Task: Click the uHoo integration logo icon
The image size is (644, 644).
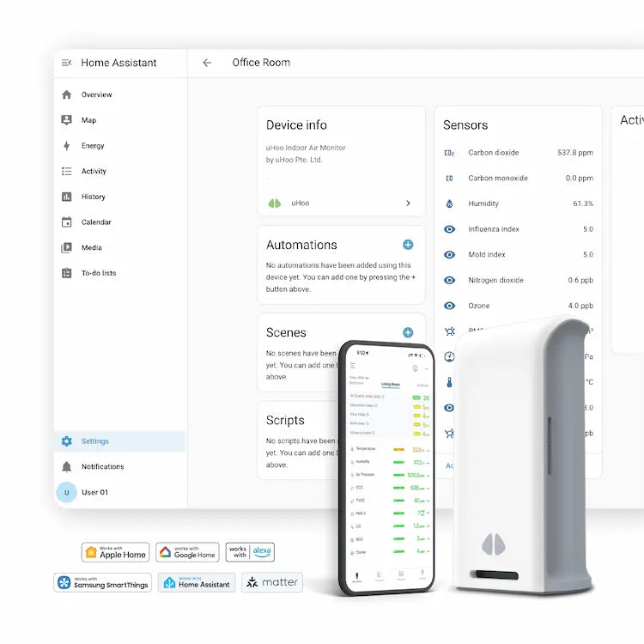Action: pos(275,203)
